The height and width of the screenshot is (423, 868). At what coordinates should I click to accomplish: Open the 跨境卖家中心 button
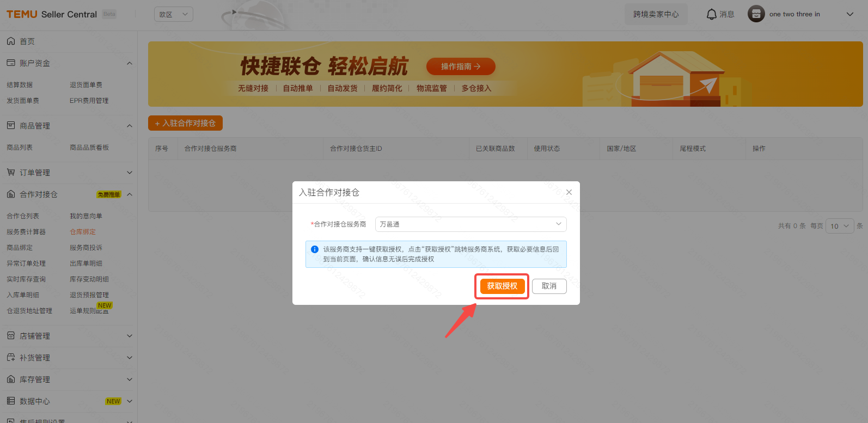pos(656,14)
